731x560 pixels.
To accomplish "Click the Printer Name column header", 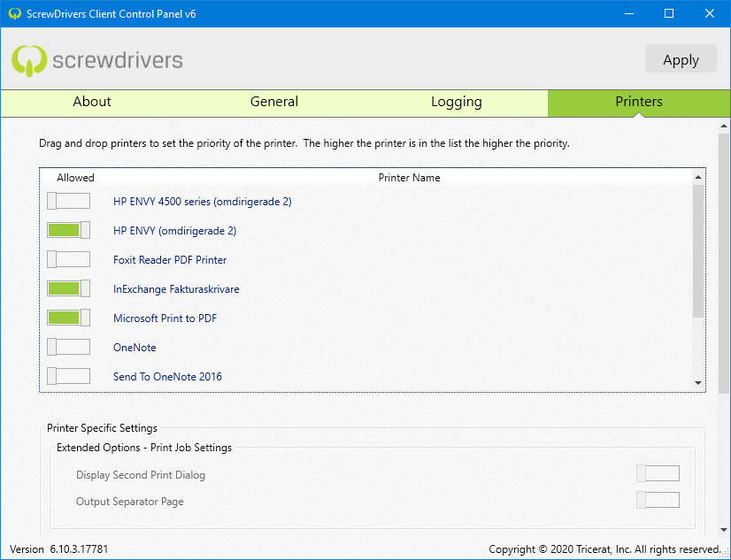I will pyautogui.click(x=409, y=178).
